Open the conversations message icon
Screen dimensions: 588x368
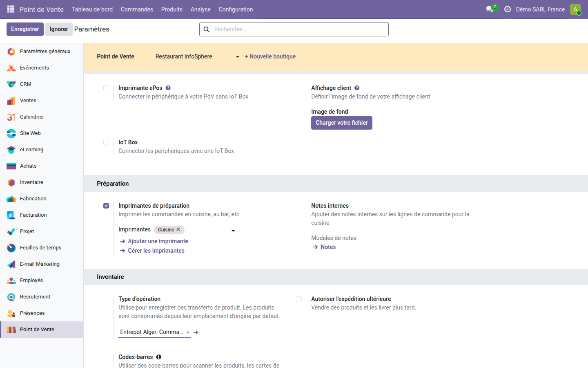click(x=490, y=9)
